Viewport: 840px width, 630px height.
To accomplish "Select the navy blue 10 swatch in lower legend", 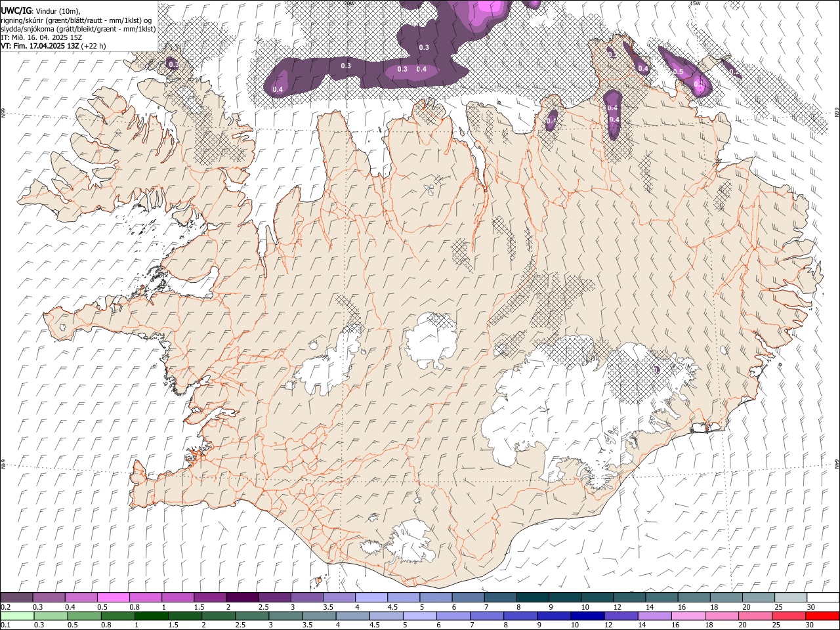I will click(587, 616).
